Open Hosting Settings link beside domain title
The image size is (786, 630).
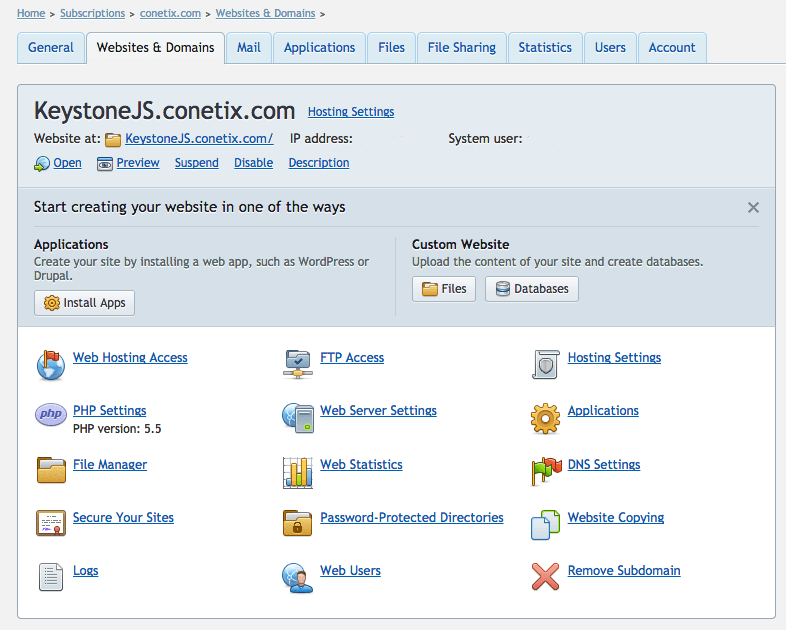tap(351, 112)
